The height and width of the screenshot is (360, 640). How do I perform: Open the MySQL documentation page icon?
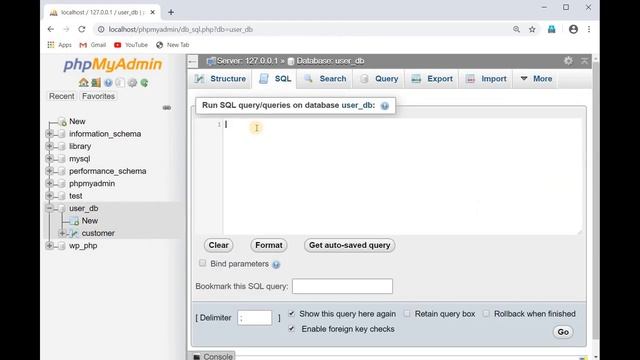pyautogui.click(x=120, y=83)
